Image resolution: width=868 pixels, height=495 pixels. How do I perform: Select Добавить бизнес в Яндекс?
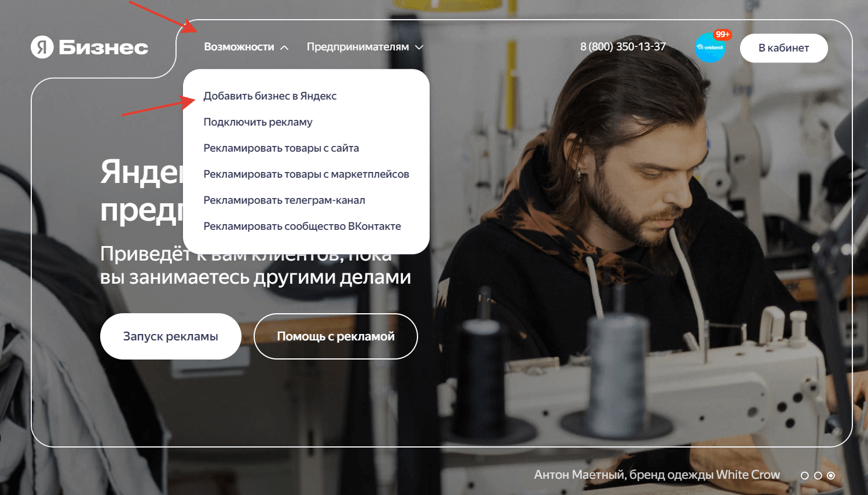(270, 96)
